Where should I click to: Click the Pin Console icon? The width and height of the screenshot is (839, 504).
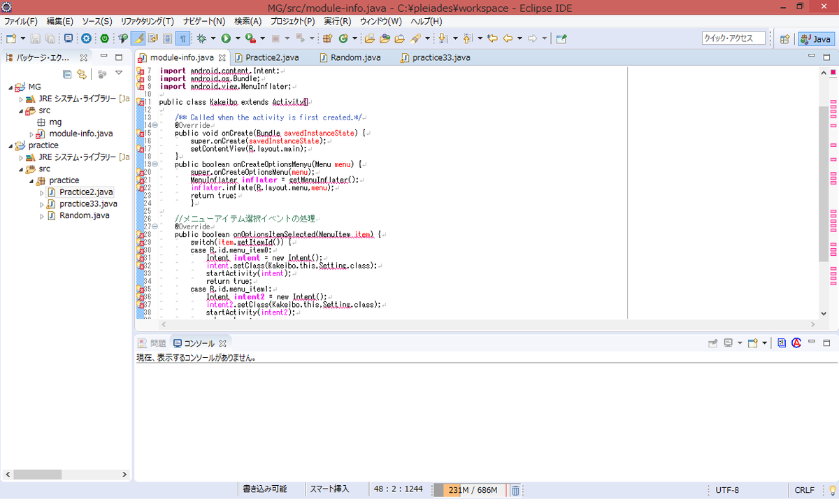click(x=713, y=343)
